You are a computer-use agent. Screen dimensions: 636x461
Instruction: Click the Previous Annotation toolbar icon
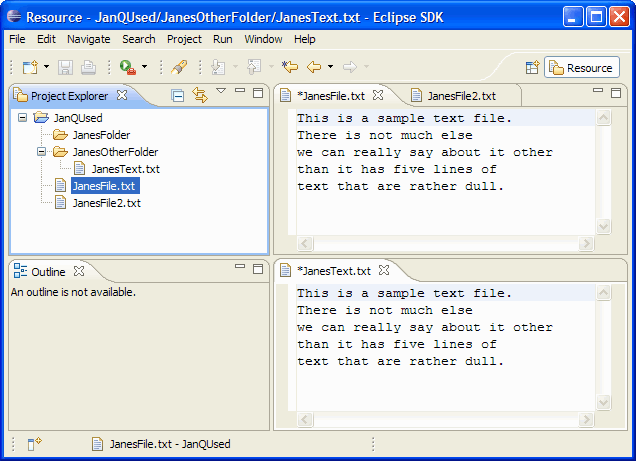(254, 67)
